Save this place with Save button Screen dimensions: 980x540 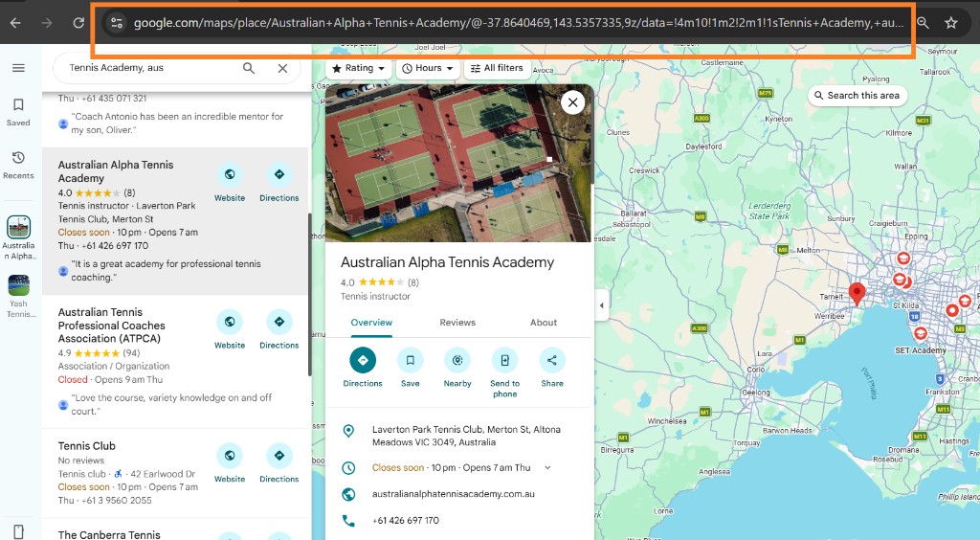click(x=410, y=368)
